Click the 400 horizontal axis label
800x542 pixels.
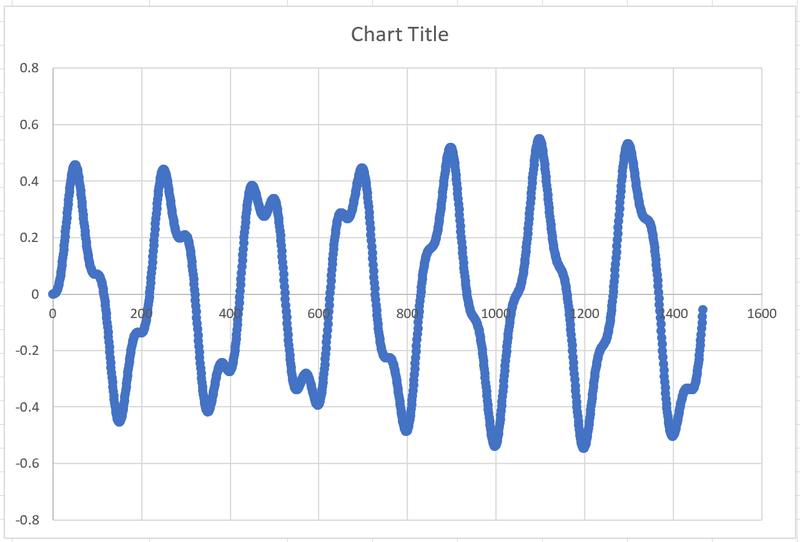pos(230,313)
